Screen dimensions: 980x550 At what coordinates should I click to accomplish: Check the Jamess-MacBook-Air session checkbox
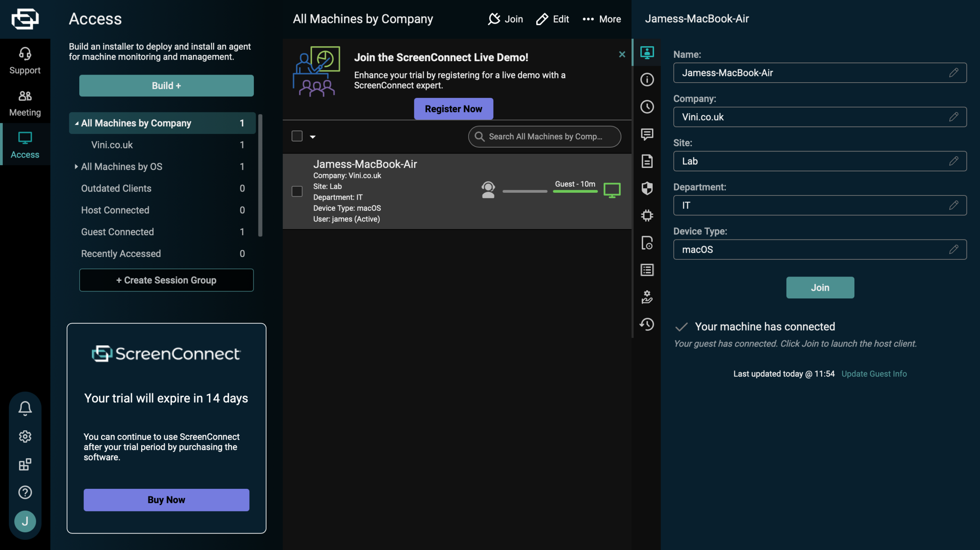(x=297, y=191)
